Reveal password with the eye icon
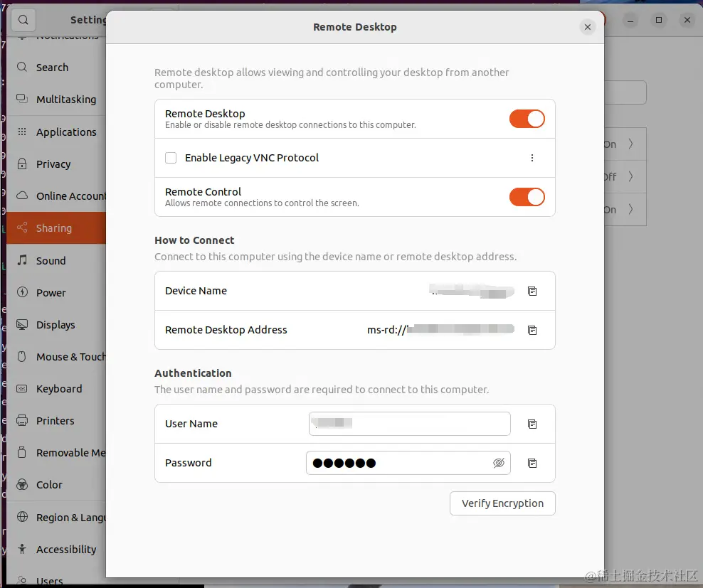703x588 pixels. pyautogui.click(x=499, y=463)
